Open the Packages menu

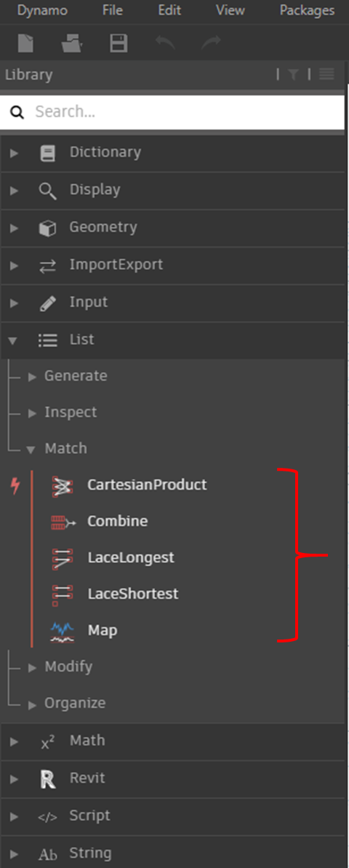[x=307, y=10]
